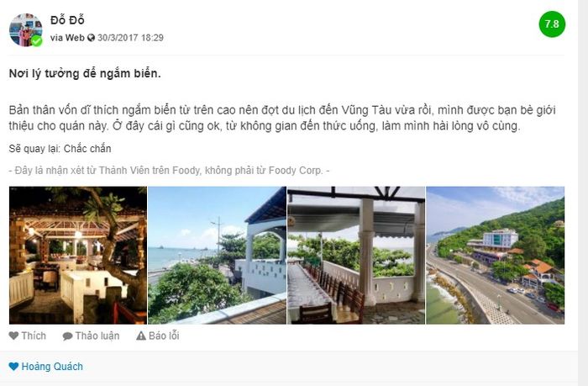Viewport: 588px width, 386px height.
Task: Click the Thảo luận discuss button text
Action: pyautogui.click(x=97, y=336)
